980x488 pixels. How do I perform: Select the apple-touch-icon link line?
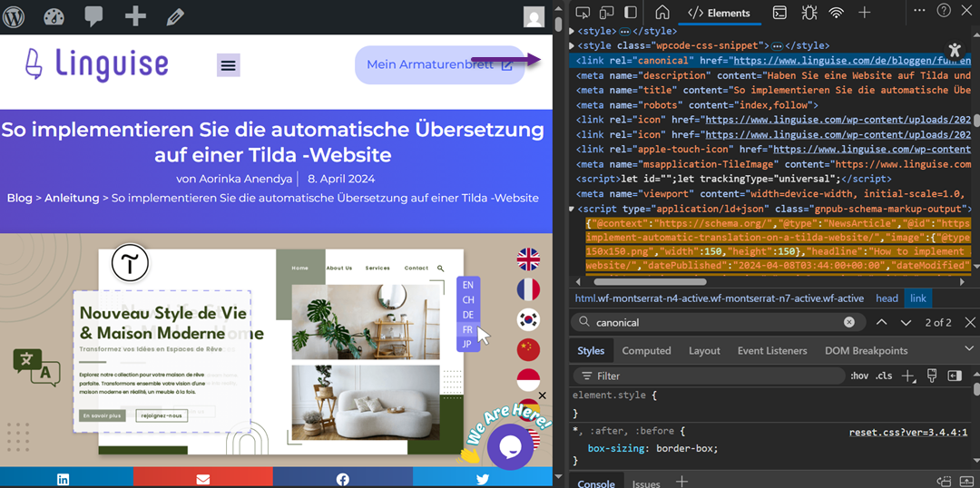[773, 150]
